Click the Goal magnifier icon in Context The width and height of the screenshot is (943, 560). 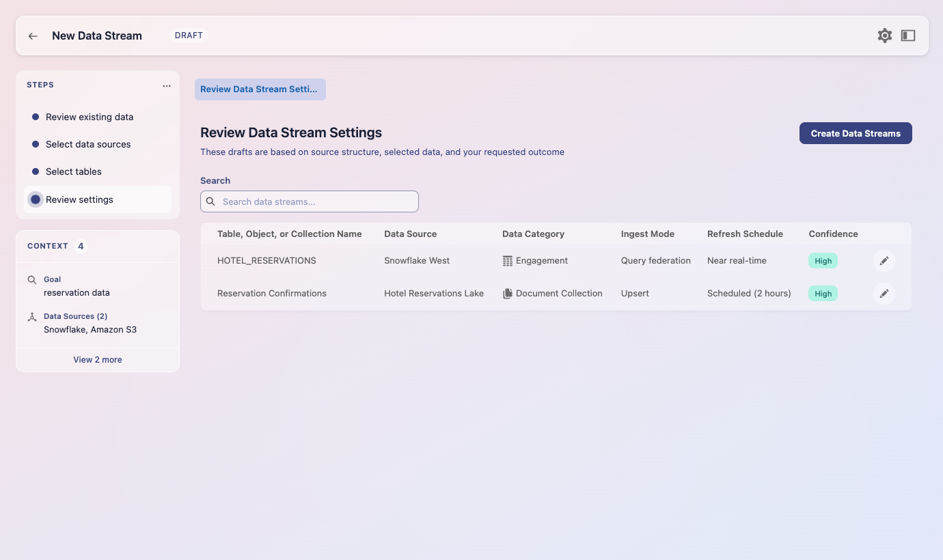[x=32, y=280]
